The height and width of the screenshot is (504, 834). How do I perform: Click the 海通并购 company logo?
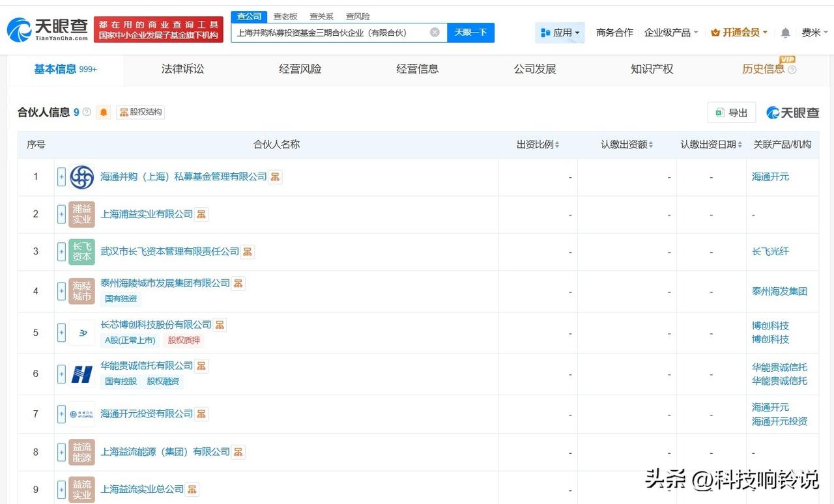82,177
